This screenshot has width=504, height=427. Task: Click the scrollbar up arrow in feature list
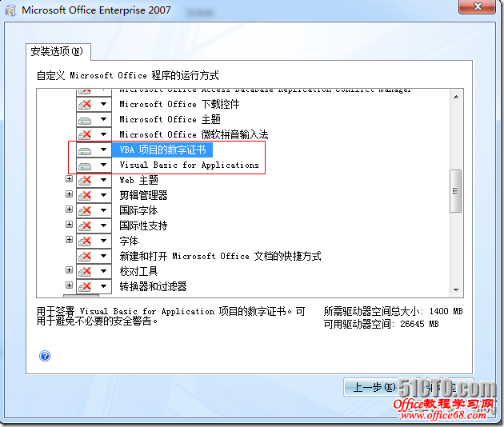coord(456,97)
